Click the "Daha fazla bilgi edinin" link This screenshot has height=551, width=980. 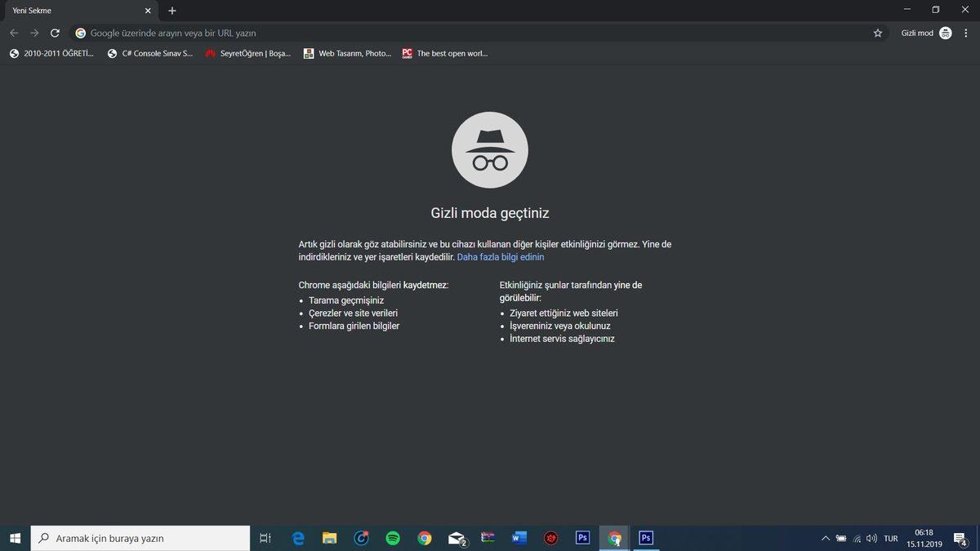click(x=501, y=257)
